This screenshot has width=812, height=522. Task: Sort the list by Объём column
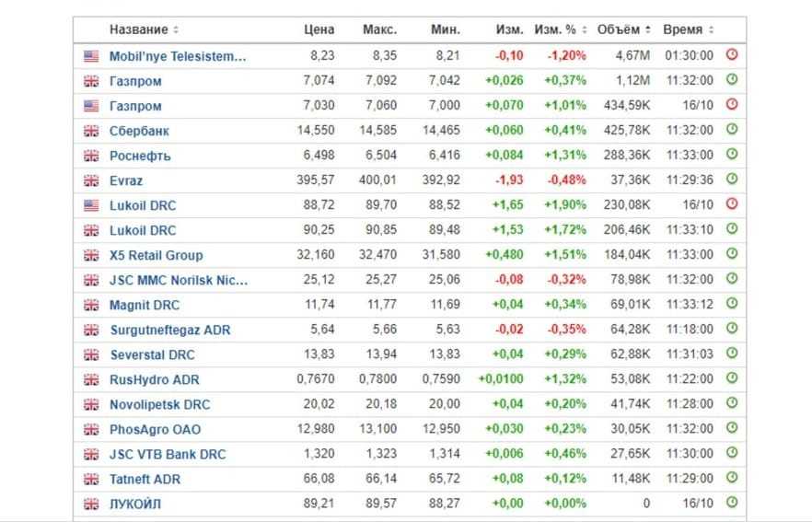623,30
